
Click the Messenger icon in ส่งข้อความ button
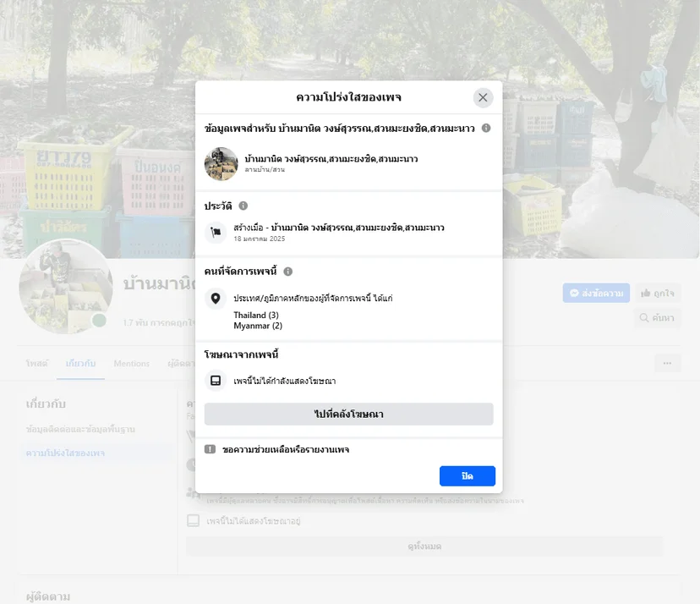[x=574, y=293]
